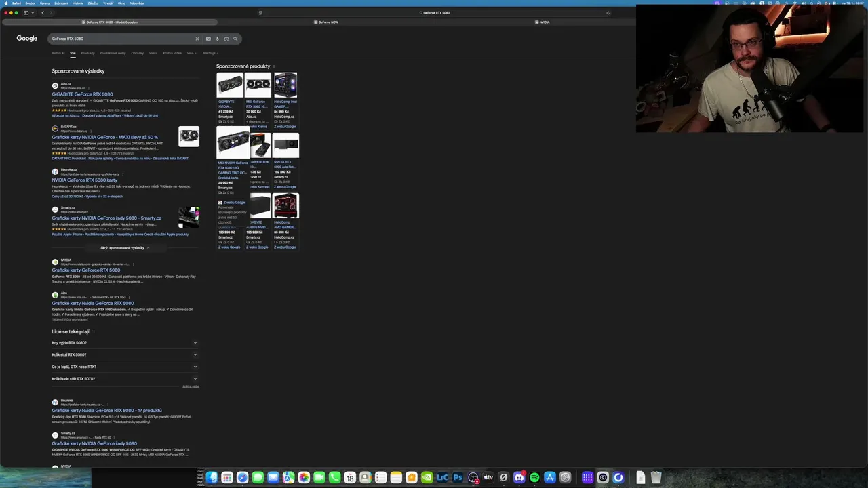Open Safari sidebar options dropdown arrow
Viewport: 868px width, 488px height.
tap(33, 12)
